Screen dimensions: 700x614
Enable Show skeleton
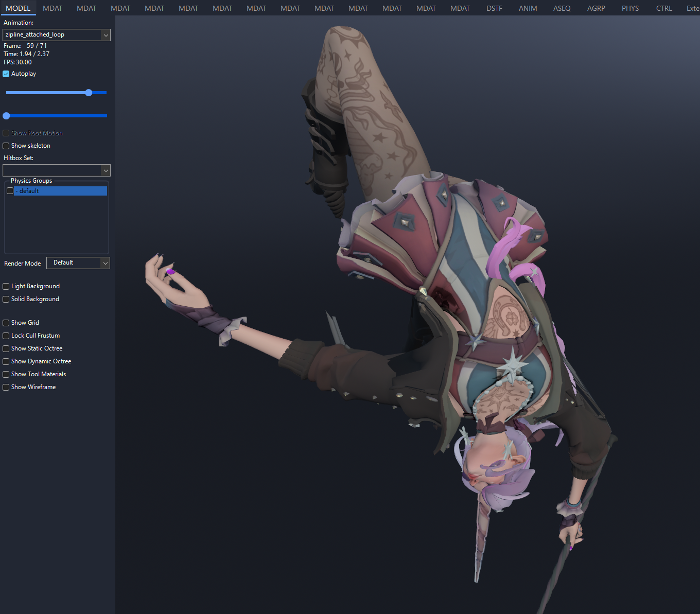tap(6, 146)
